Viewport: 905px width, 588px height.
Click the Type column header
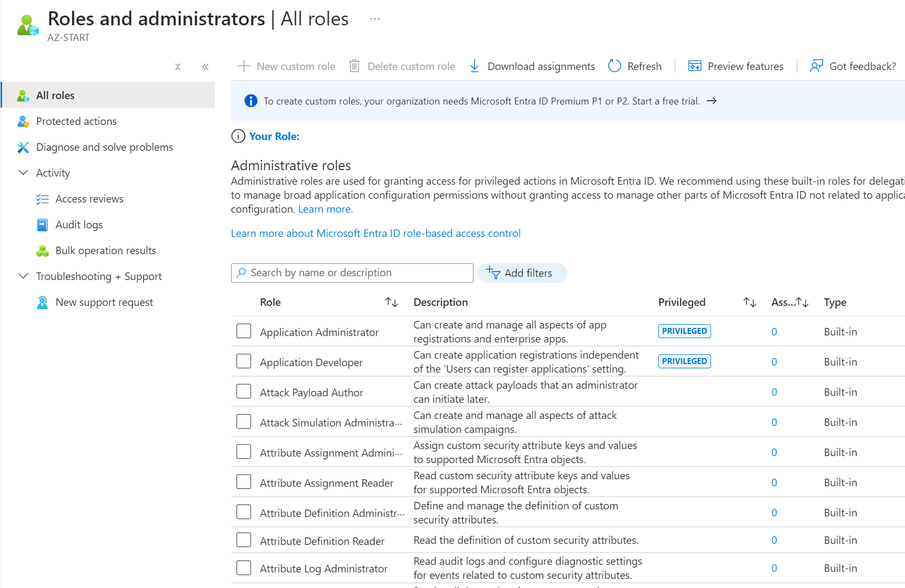[835, 302]
